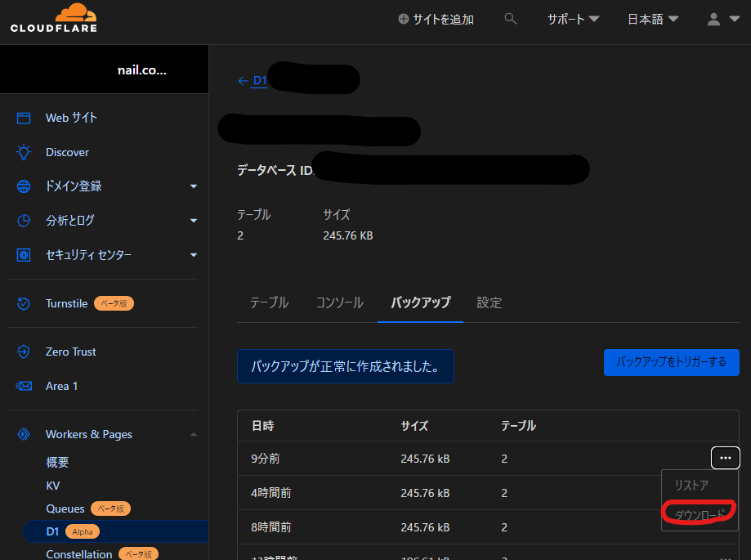Click the nail.co... account name
Screen dimensions: 751x560
tap(141, 70)
